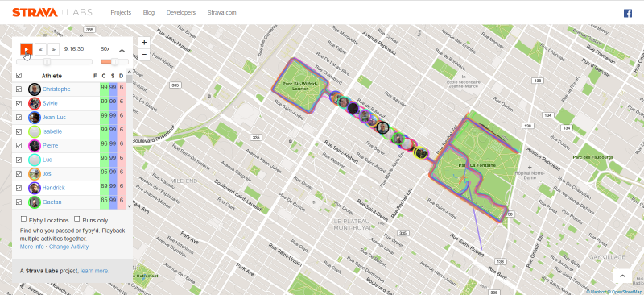This screenshot has height=295, width=644.
Task: Step backward with the previous arrow button
Action: click(x=39, y=49)
